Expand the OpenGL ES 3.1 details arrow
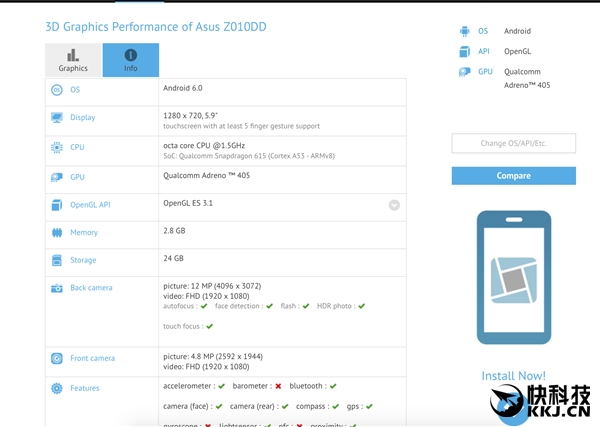 click(x=394, y=205)
